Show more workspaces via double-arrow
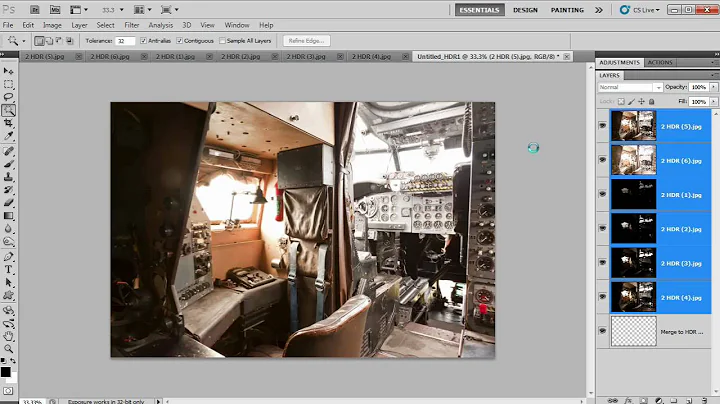This screenshot has width=720, height=404. click(599, 10)
